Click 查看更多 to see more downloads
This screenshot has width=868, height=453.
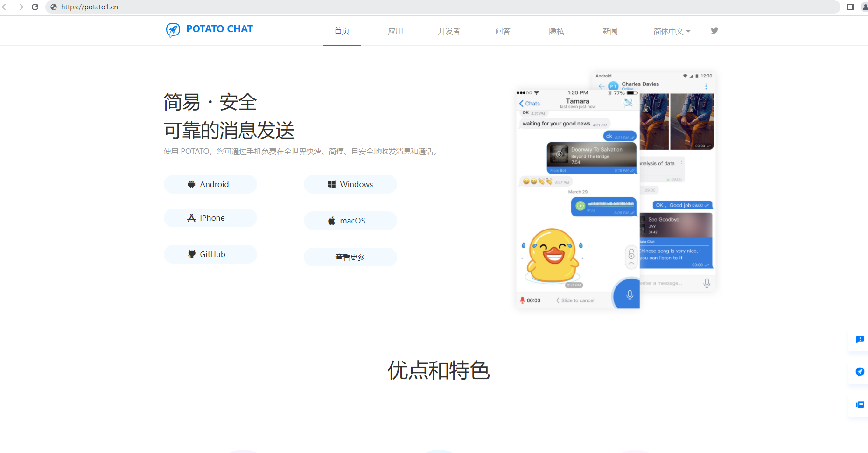(350, 257)
